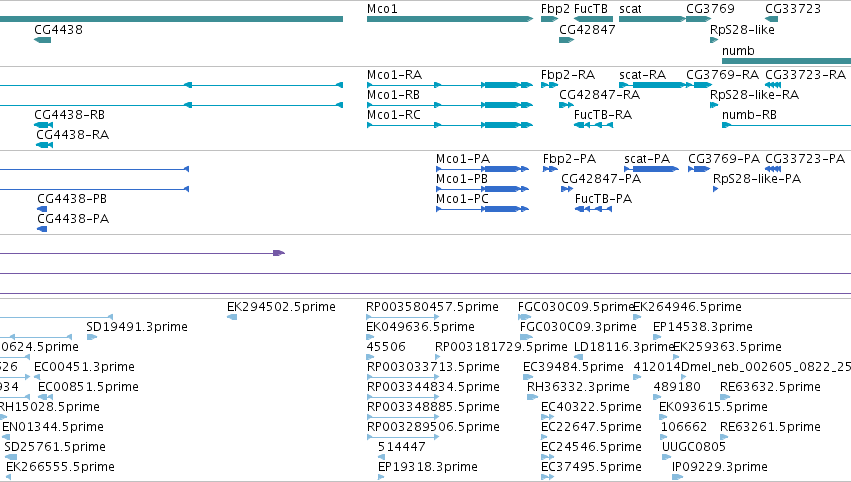Select EST RE63632.5prime

(770, 388)
